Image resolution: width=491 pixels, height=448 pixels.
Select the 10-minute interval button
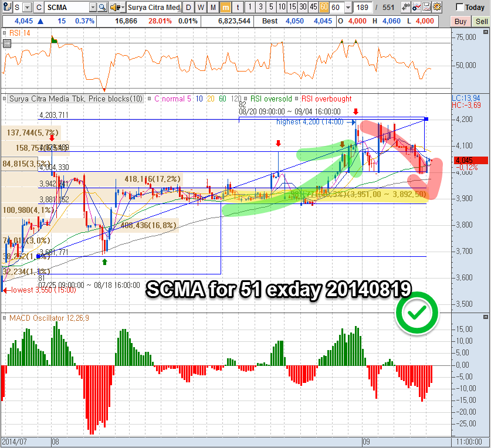coord(282,7)
